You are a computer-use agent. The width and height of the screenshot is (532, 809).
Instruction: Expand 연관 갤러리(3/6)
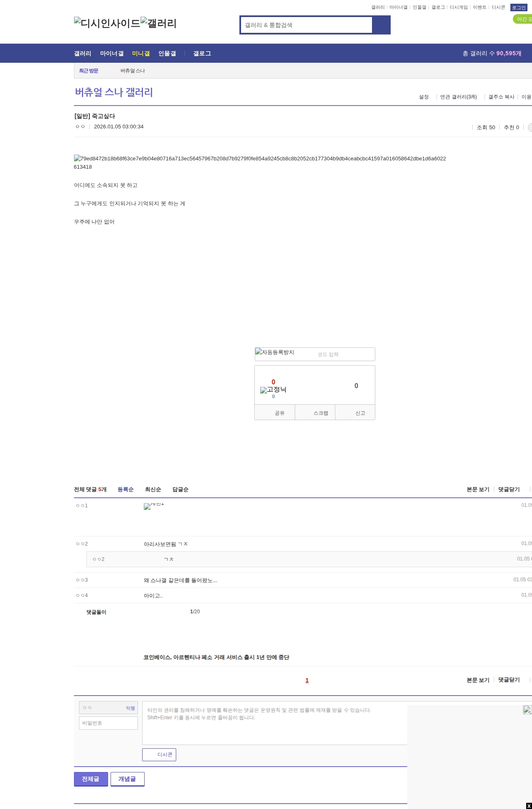[x=458, y=97]
